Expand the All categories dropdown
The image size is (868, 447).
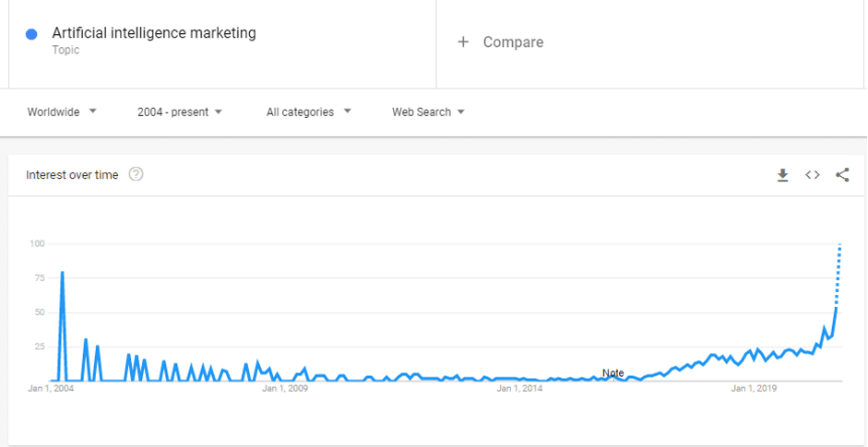(x=308, y=112)
